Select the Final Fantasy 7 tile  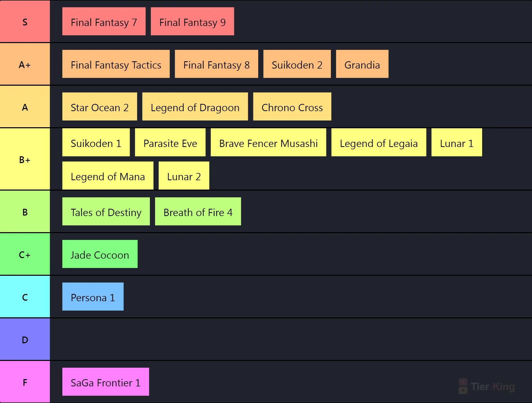pyautogui.click(x=104, y=21)
